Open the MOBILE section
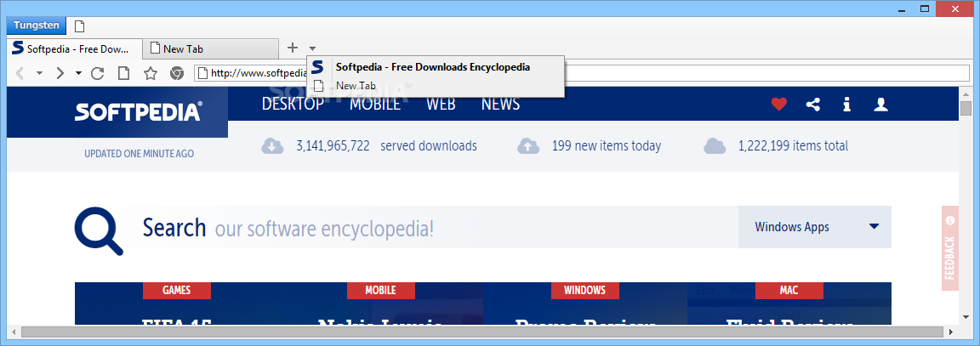 coord(375,103)
